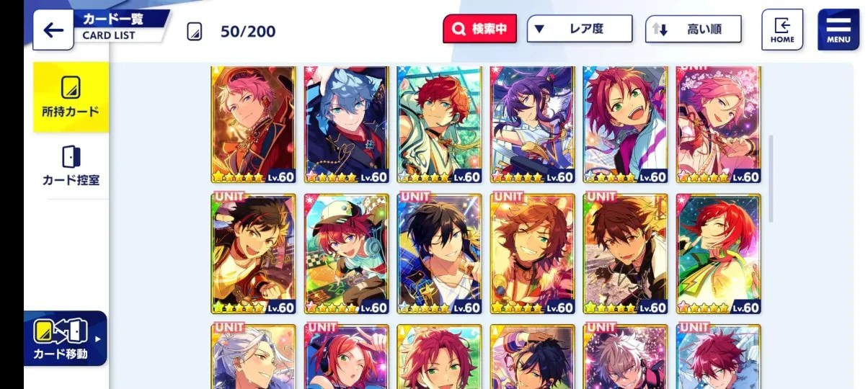The height and width of the screenshot is (389, 868).
Task: Click the 検索中 search filter button
Action: [479, 30]
